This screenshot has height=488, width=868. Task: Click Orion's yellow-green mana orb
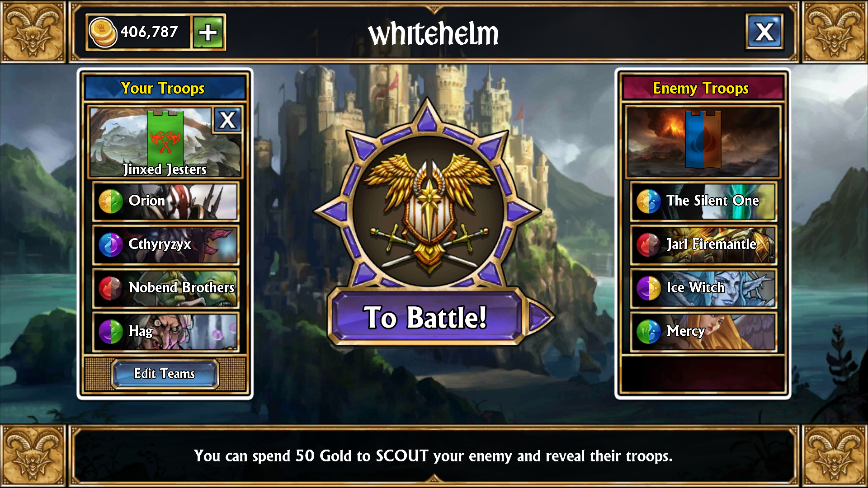(x=111, y=201)
